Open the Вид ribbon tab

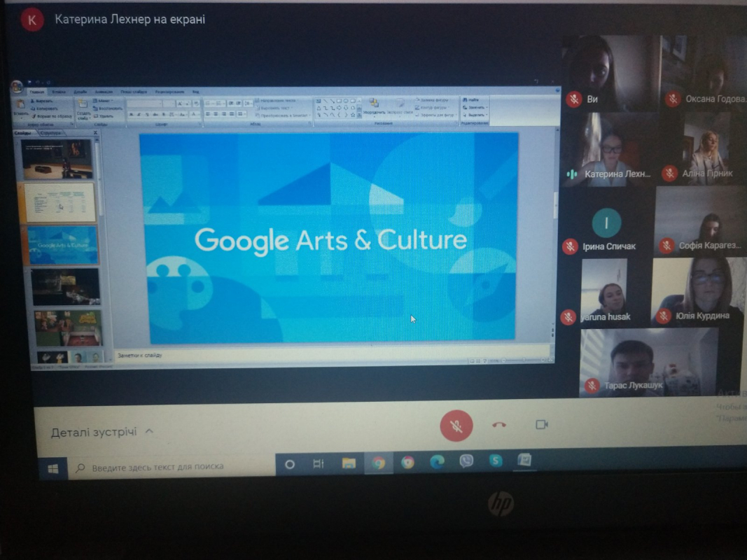[x=196, y=92]
